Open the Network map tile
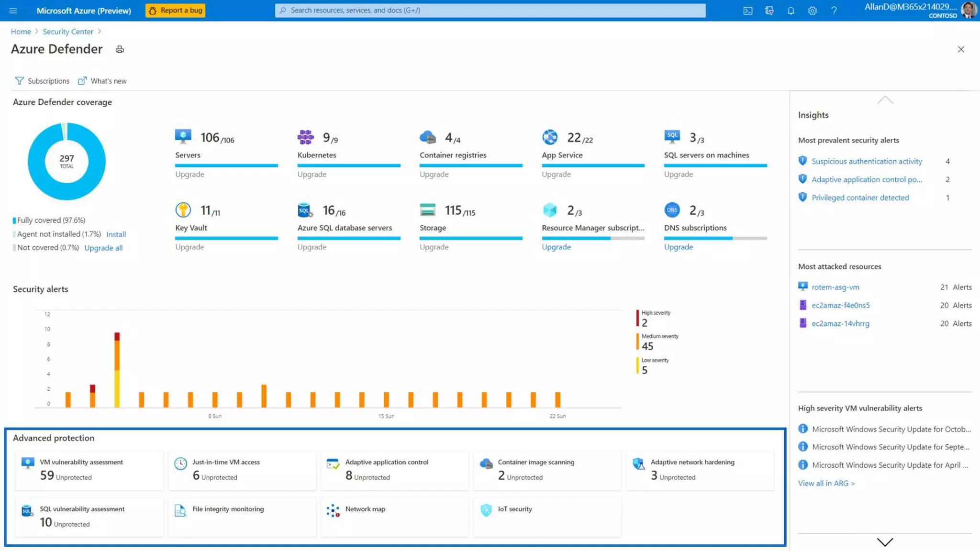This screenshot has height=551, width=980. 394,517
